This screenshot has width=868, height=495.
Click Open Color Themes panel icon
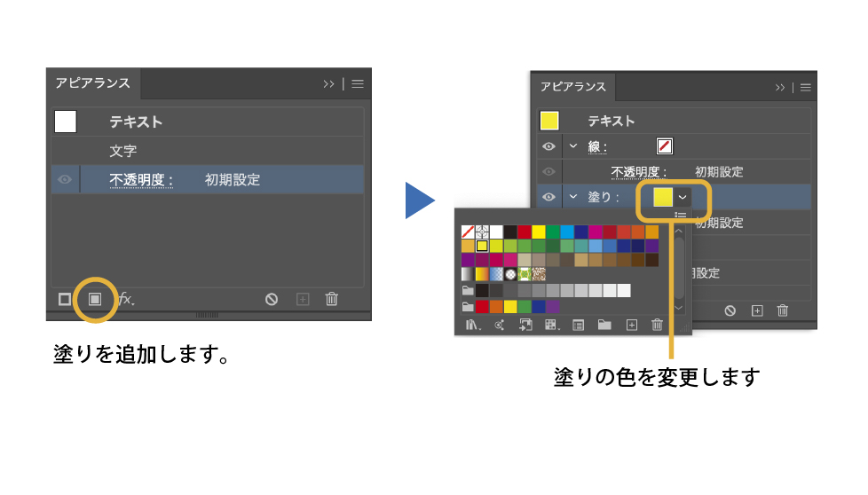point(499,326)
